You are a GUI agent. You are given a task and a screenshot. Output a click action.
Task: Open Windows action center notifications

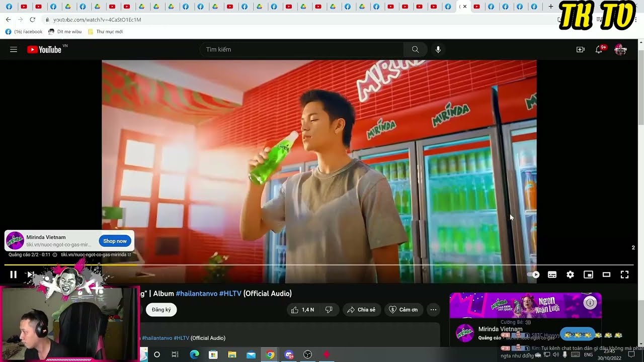632,354
